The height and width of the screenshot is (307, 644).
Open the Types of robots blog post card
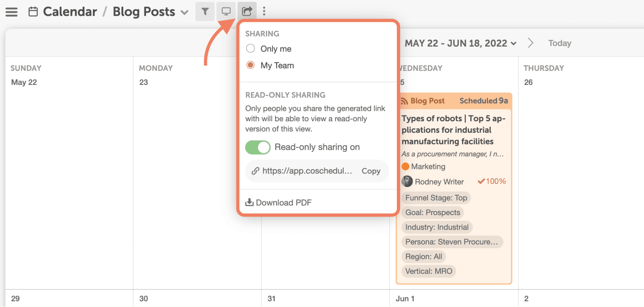pyautogui.click(x=453, y=130)
